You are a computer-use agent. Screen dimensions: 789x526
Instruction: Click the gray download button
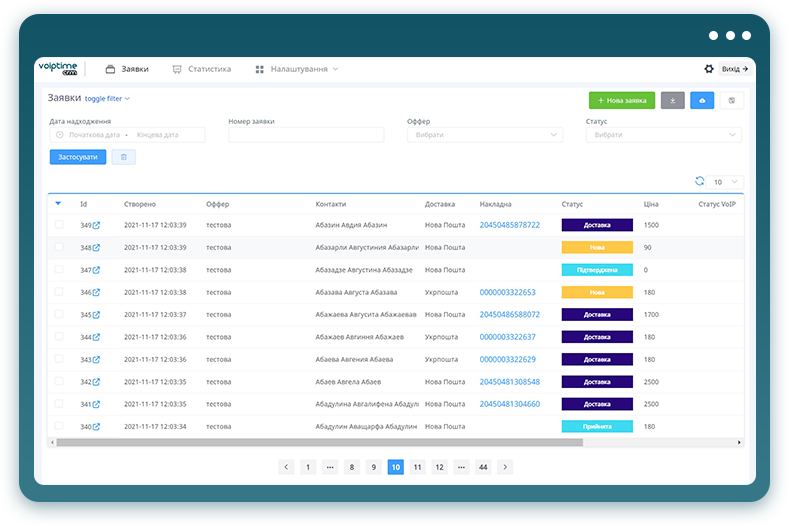tap(673, 100)
